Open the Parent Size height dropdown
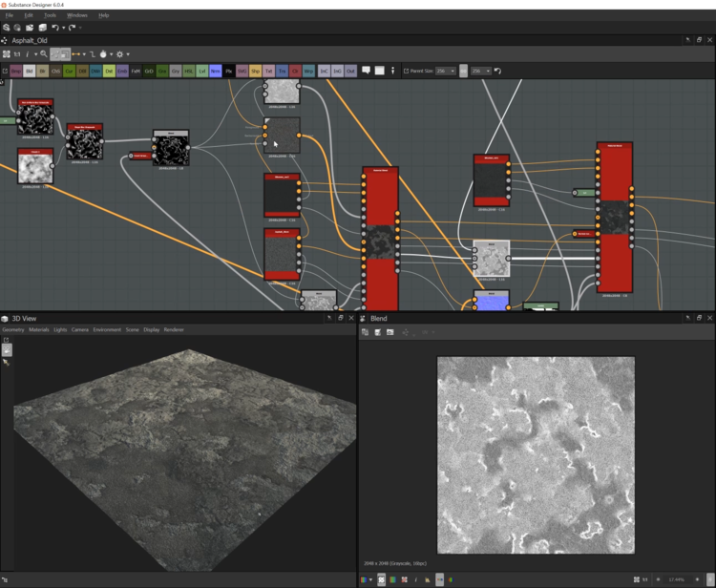 pyautogui.click(x=481, y=71)
